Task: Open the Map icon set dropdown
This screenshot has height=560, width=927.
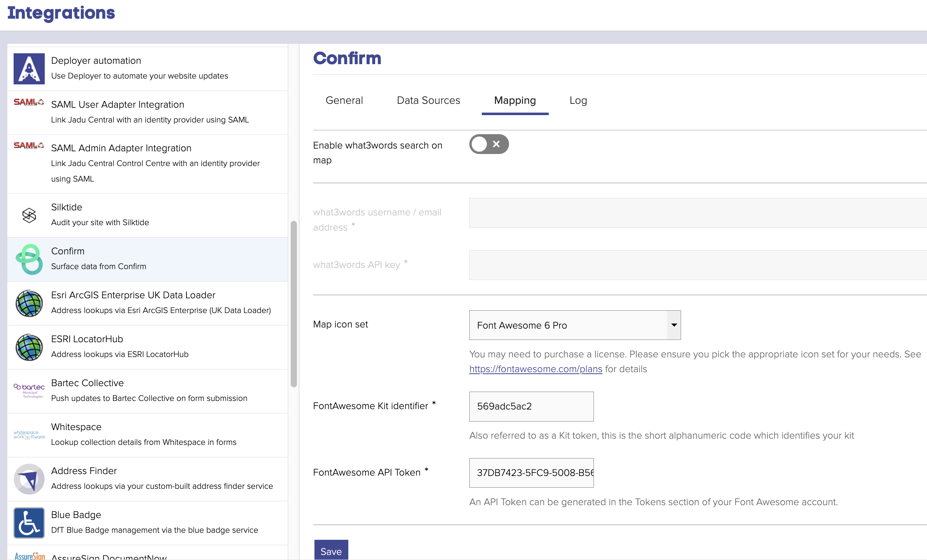Action: (x=575, y=325)
